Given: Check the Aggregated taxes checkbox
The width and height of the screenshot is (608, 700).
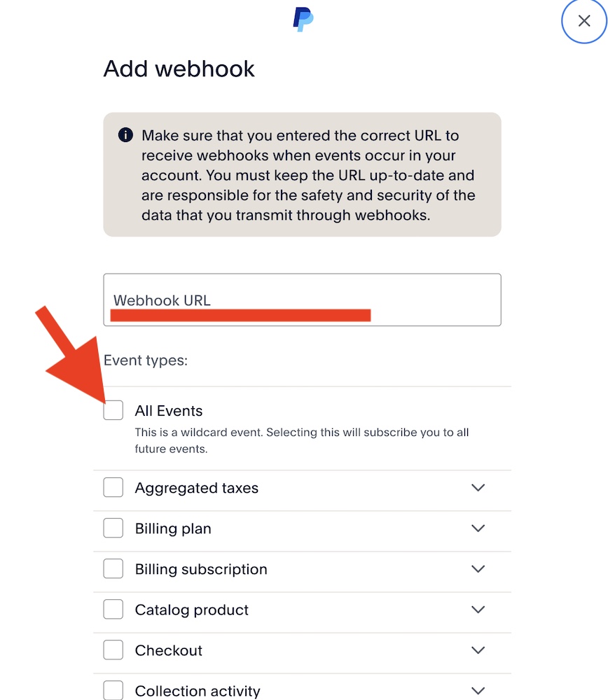Looking at the screenshot, I should click(x=113, y=487).
